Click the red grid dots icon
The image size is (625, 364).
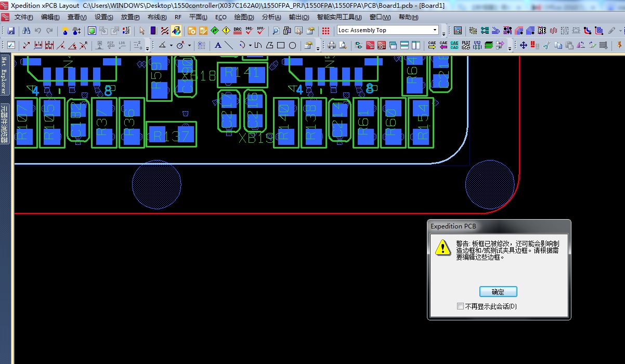pos(325,31)
